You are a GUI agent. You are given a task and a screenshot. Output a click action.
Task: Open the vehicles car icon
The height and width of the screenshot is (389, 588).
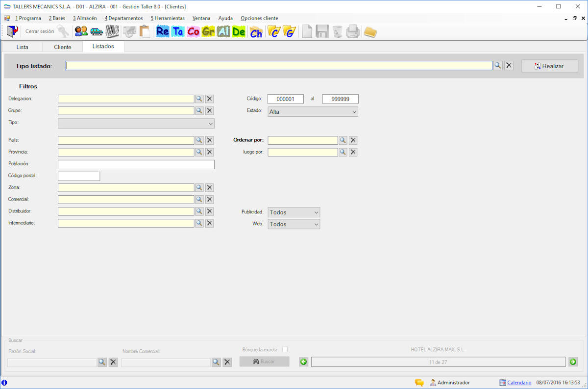97,31
